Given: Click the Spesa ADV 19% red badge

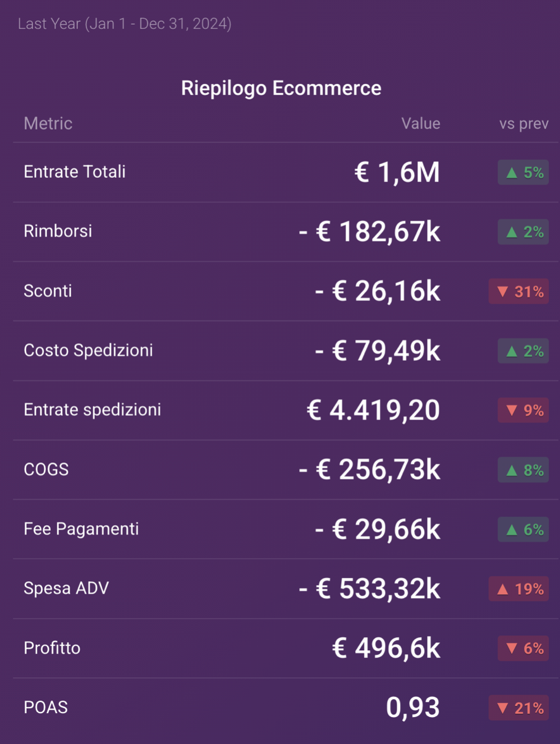Looking at the screenshot, I should click(x=518, y=589).
